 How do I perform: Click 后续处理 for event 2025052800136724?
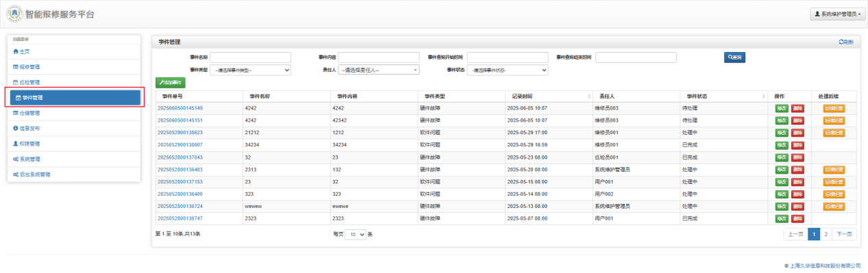[x=834, y=206]
